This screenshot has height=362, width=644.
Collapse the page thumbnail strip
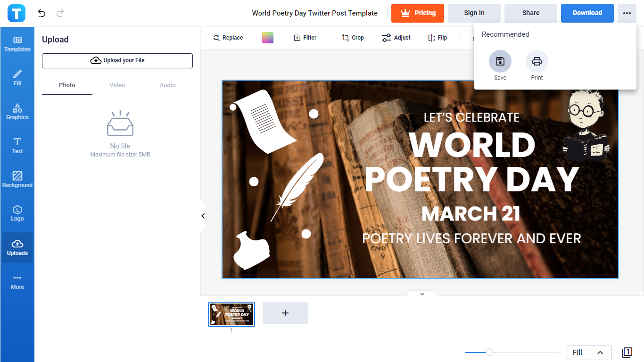point(422,294)
